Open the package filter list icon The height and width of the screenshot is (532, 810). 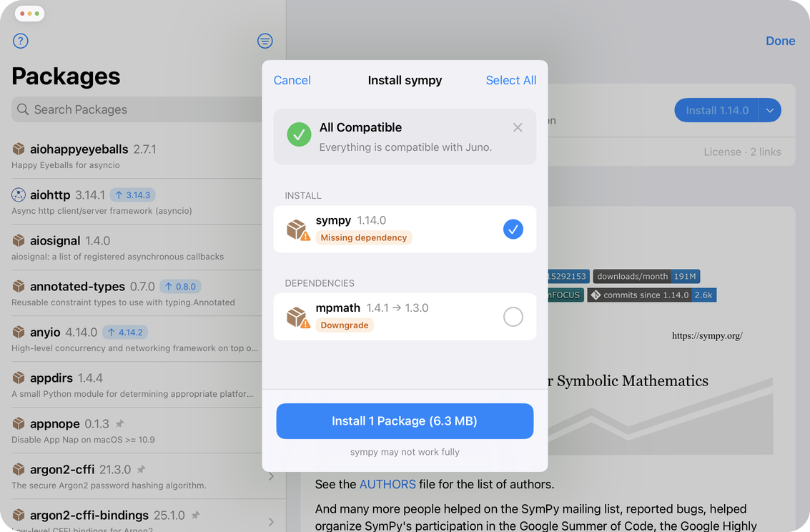[x=265, y=41]
